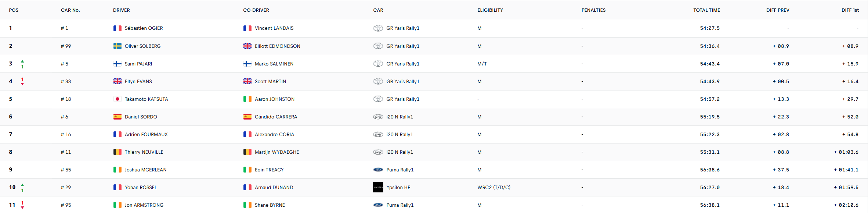Sort by the TOTAL TIME column header
868x213 pixels.
tap(706, 10)
